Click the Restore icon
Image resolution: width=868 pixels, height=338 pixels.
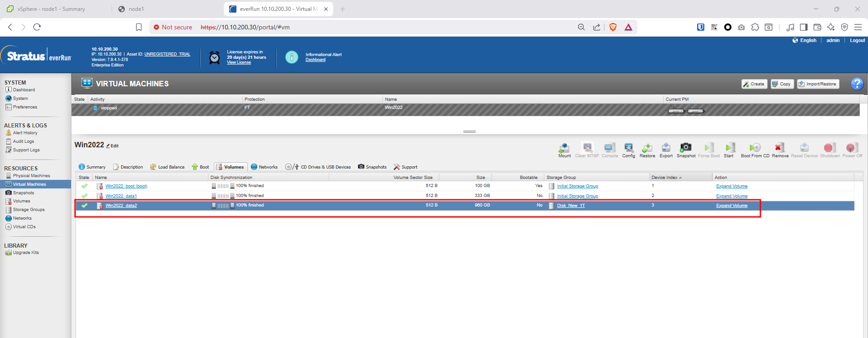pyautogui.click(x=647, y=148)
